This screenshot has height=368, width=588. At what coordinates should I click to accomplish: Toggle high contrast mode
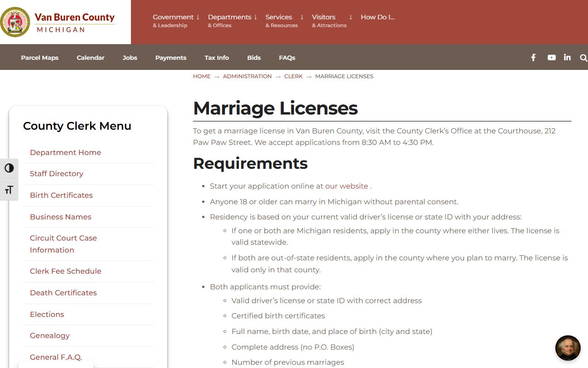pos(9,168)
